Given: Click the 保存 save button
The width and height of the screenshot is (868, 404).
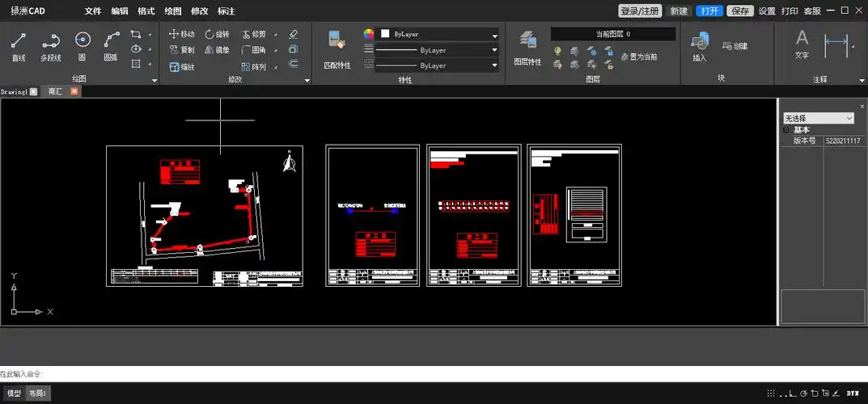Looking at the screenshot, I should pyautogui.click(x=739, y=11).
